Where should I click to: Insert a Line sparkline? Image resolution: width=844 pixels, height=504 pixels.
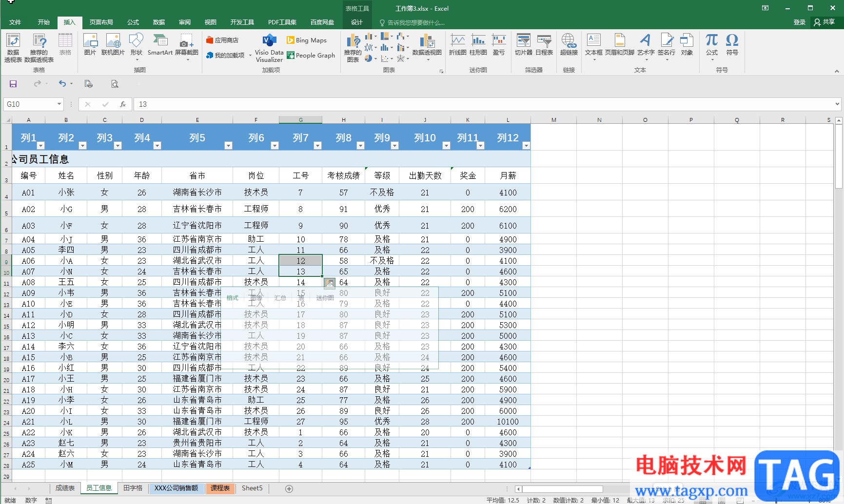click(x=457, y=44)
